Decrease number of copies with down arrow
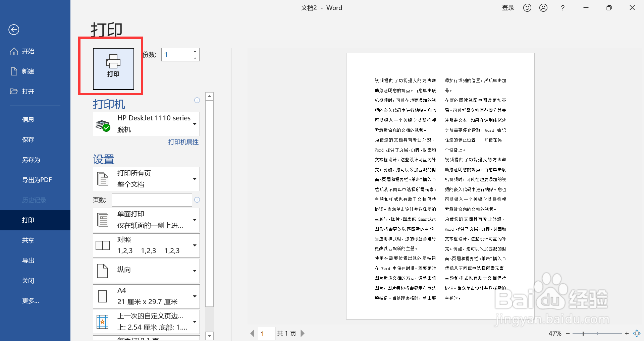This screenshot has width=644, height=341. coord(195,58)
